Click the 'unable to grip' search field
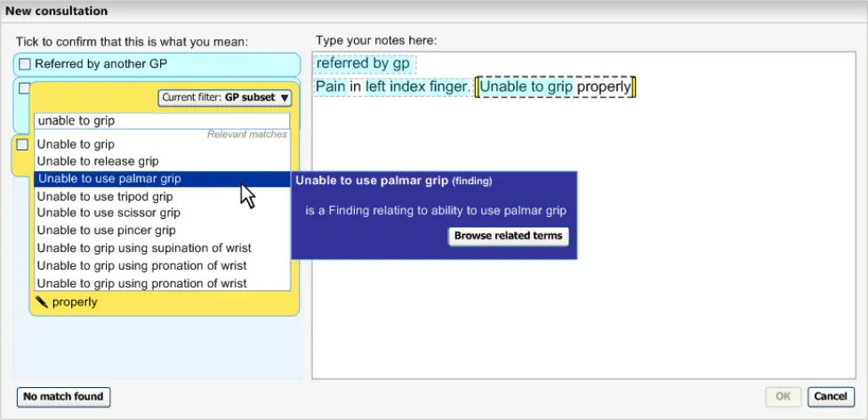The image size is (868, 420). pos(161,121)
